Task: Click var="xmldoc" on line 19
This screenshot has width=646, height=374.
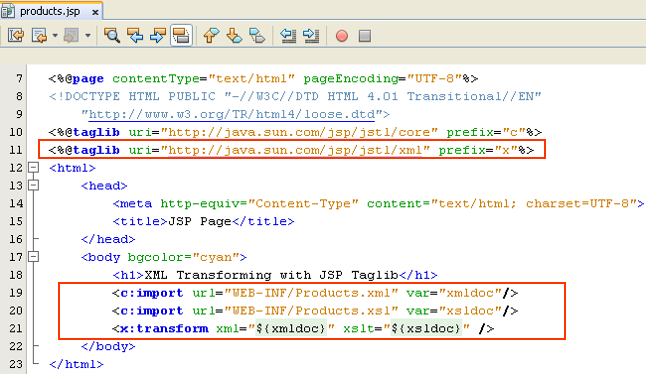Action: pyautogui.click(x=454, y=293)
